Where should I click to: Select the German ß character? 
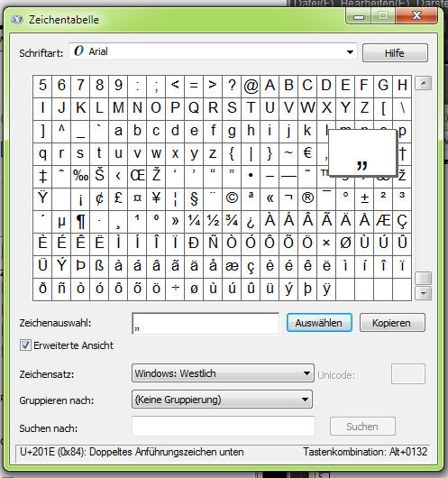(99, 266)
